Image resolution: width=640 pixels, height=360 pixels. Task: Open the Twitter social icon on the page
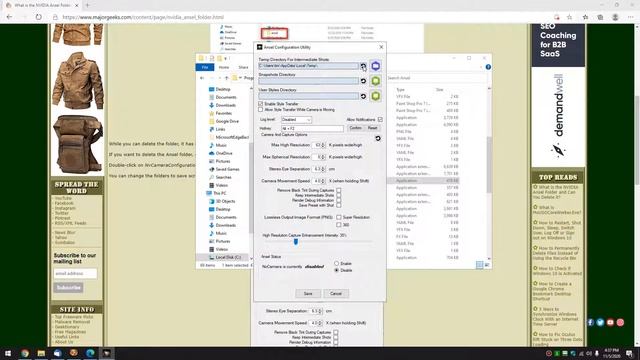[600, 322]
